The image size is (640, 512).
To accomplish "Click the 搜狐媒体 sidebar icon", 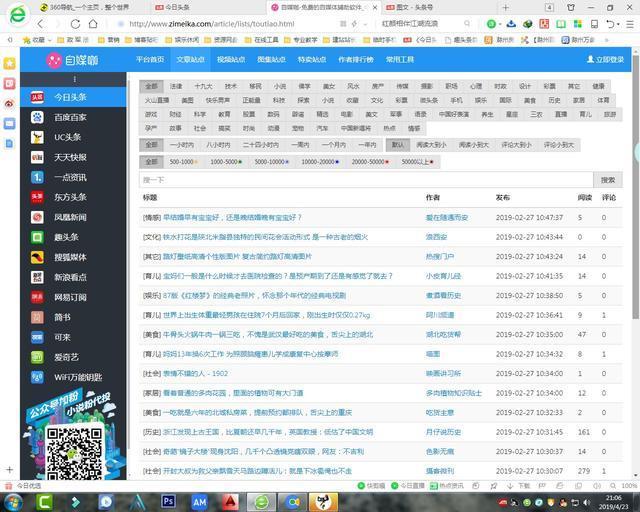I will (x=37, y=257).
